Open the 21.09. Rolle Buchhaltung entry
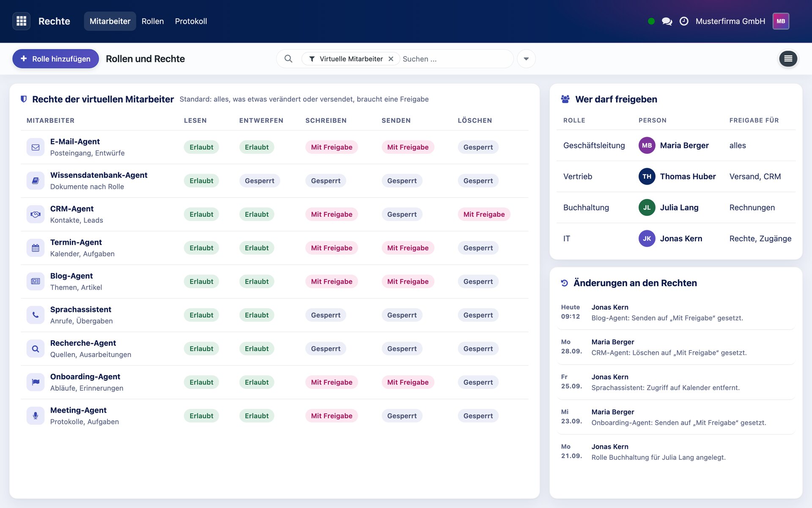This screenshot has width=812, height=508. (676, 452)
